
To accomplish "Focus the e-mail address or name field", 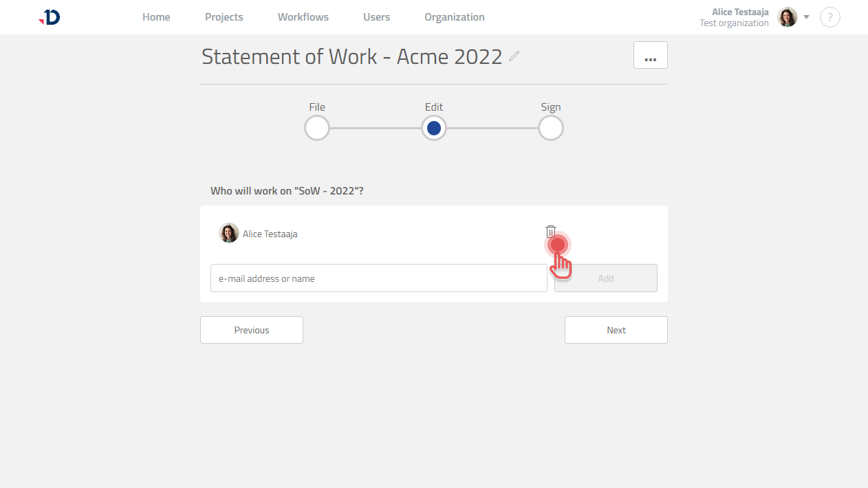I will click(x=378, y=278).
